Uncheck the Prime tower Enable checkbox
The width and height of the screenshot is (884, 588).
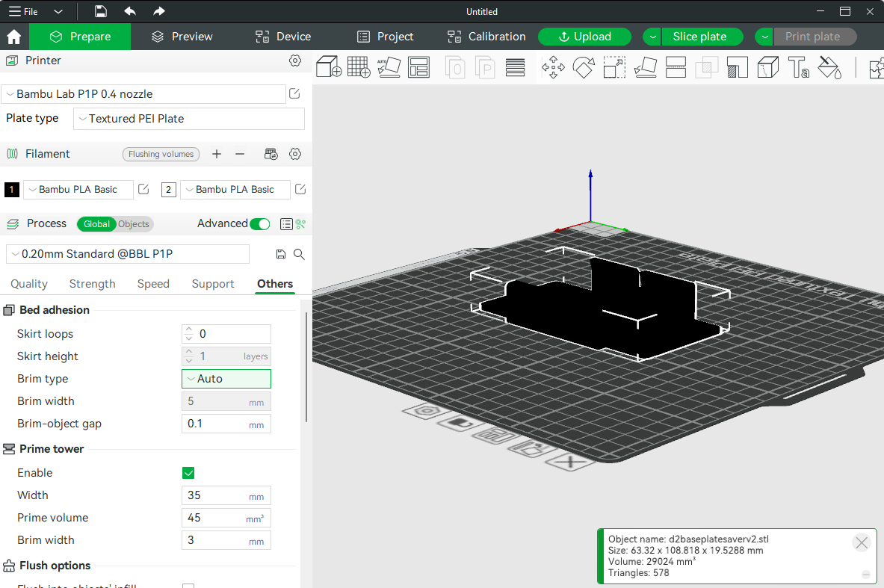point(188,473)
